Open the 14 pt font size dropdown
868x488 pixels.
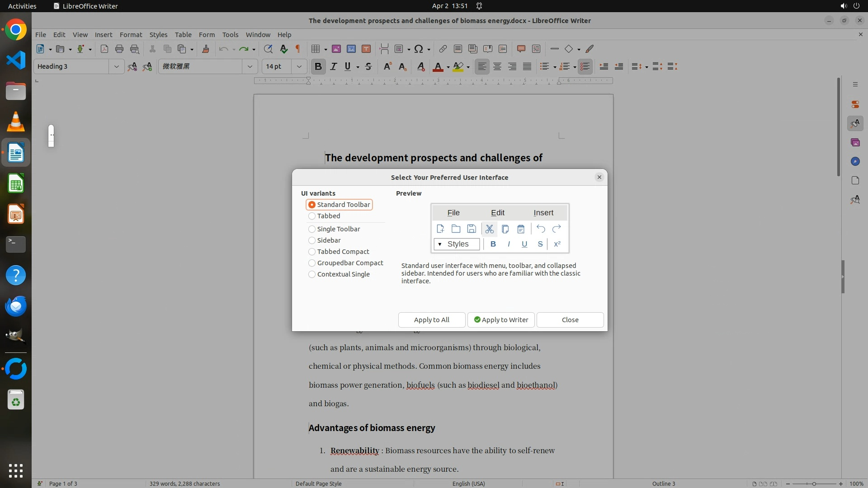point(299,66)
